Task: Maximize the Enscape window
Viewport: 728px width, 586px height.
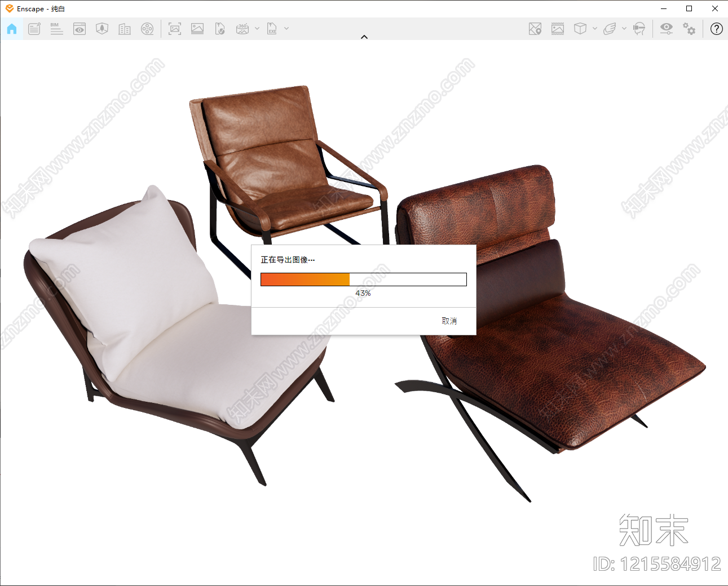Action: 689,8
